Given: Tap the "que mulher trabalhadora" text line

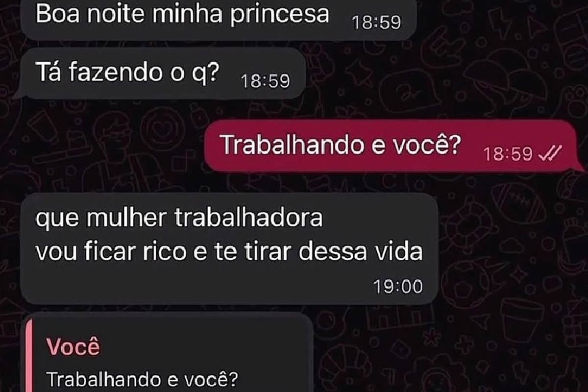Looking at the screenshot, I should (x=179, y=219).
